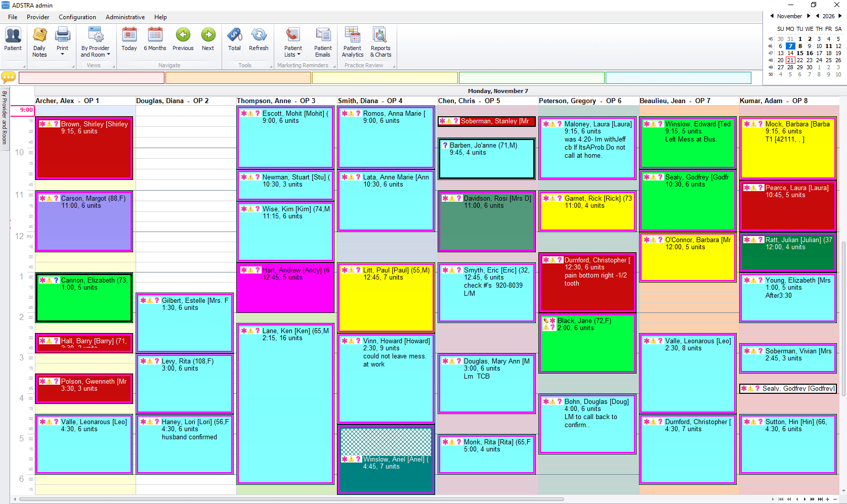The image size is (847, 504).
Task: Open Lane, Ken 2:15 appointment
Action: [x=285, y=404]
